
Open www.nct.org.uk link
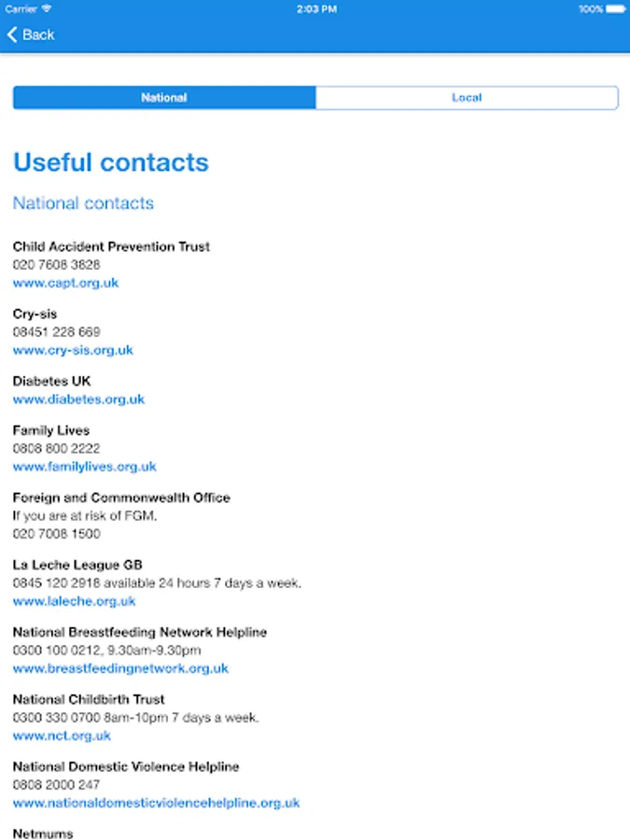click(62, 736)
